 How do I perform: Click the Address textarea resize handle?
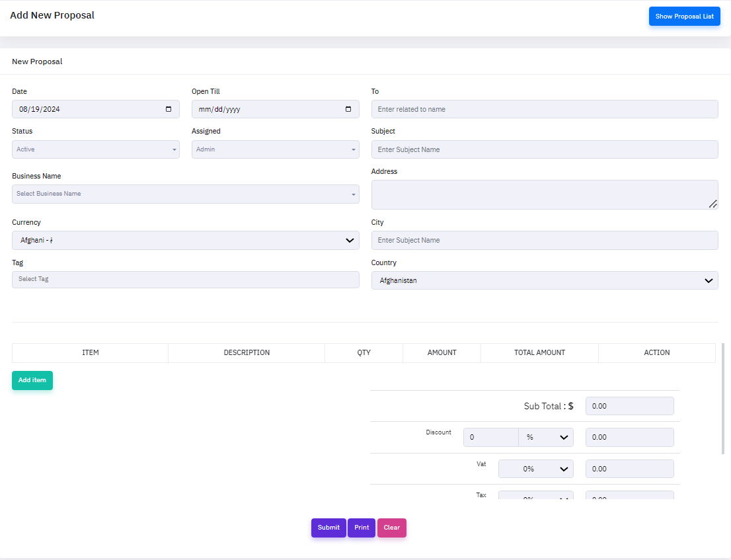pyautogui.click(x=712, y=204)
